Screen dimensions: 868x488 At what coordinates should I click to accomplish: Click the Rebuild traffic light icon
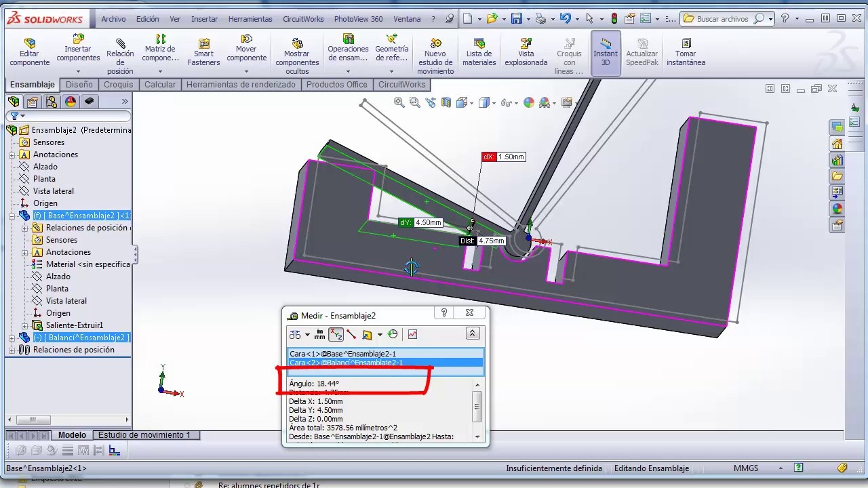pyautogui.click(x=614, y=18)
